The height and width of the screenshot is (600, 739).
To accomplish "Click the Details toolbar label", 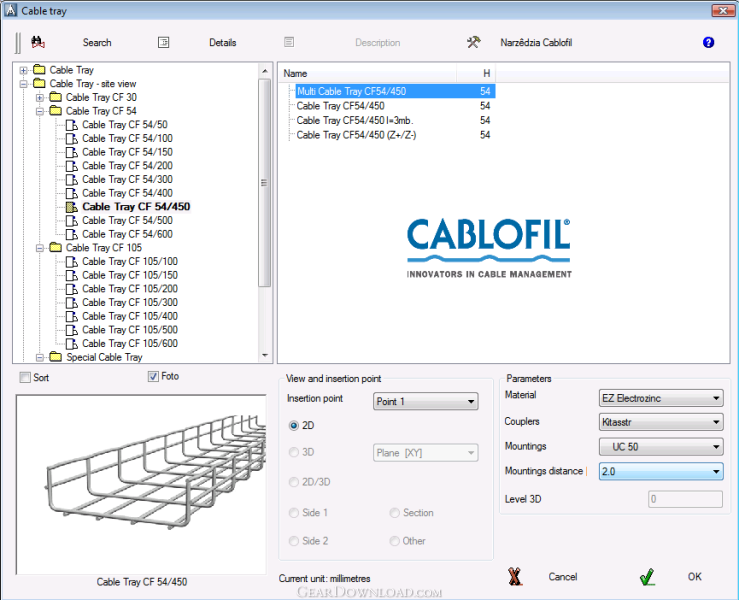I will click(x=222, y=42).
